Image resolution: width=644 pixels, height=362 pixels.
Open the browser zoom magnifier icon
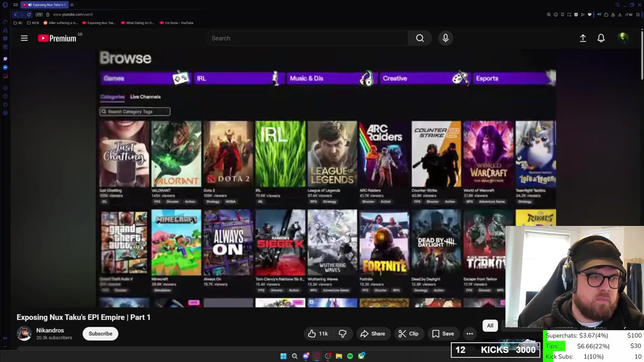point(549,15)
